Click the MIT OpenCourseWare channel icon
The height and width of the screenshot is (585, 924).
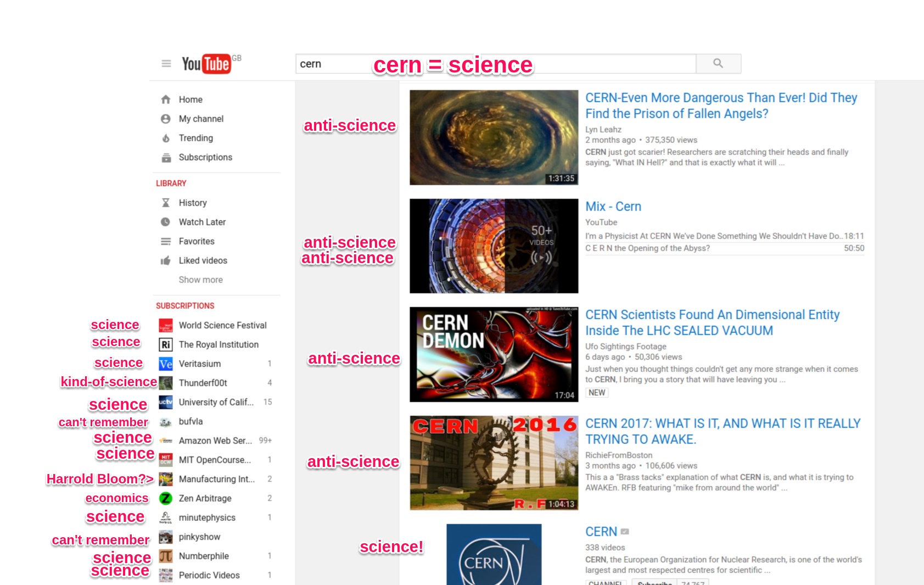(x=166, y=460)
